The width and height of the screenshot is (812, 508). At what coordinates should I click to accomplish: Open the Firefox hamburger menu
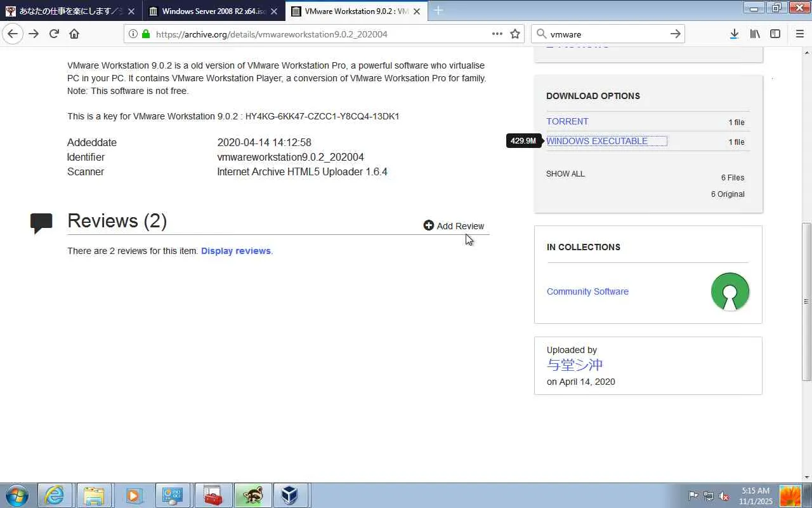pos(799,34)
